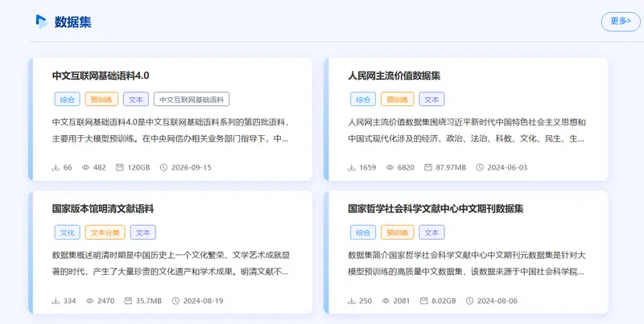Click the 数据集 section heading text

pyautogui.click(x=72, y=22)
